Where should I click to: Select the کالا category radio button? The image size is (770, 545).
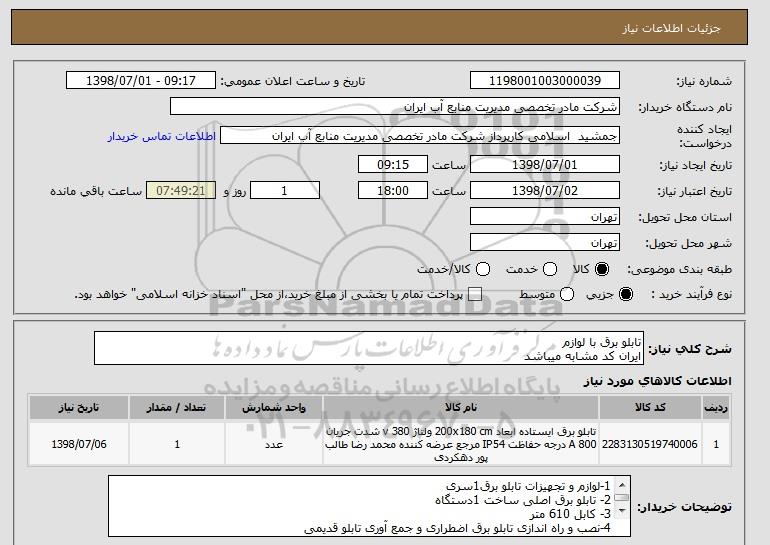(x=602, y=269)
